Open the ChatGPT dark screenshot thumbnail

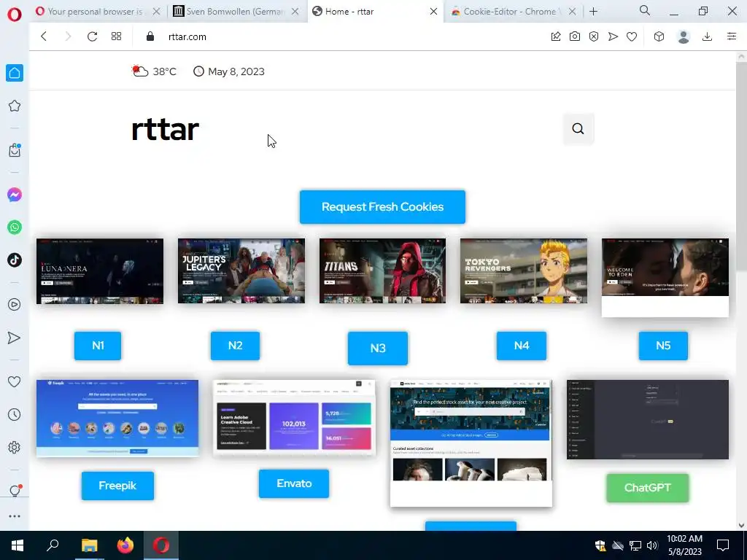[648, 419]
